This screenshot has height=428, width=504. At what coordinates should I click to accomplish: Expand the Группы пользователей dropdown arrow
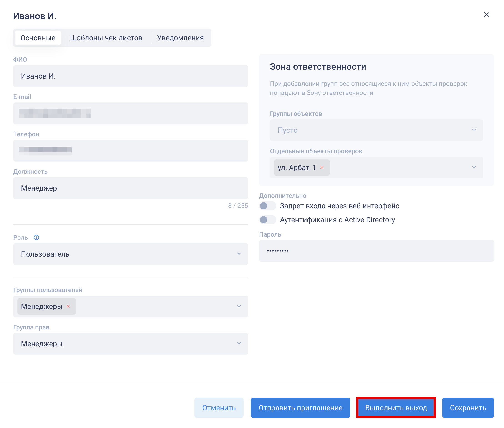pos(239,306)
